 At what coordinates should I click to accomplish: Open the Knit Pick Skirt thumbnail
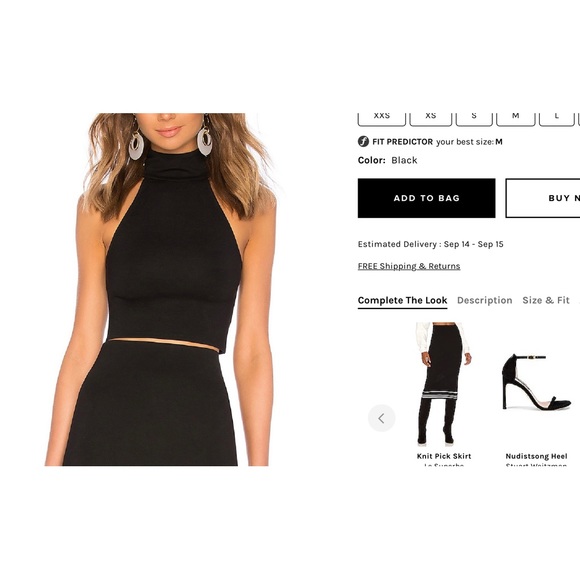(444, 384)
